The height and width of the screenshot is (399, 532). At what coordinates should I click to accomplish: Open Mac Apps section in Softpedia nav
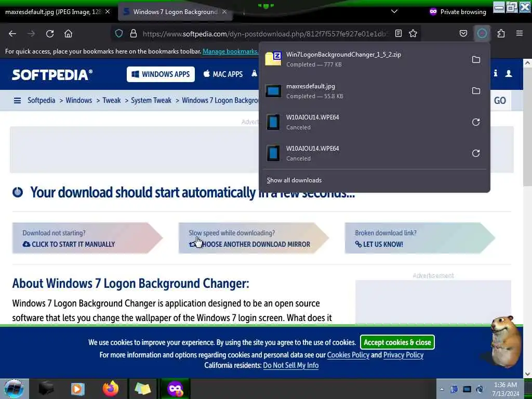[x=223, y=74]
